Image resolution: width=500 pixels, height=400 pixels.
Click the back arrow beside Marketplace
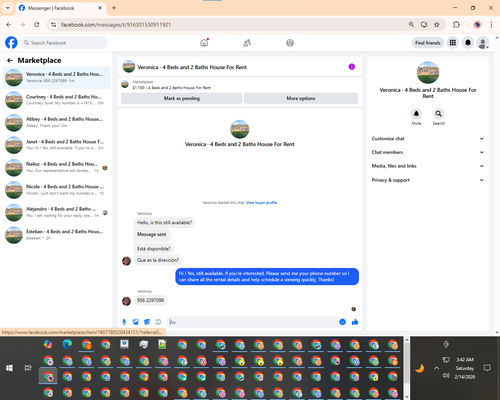tap(10, 60)
